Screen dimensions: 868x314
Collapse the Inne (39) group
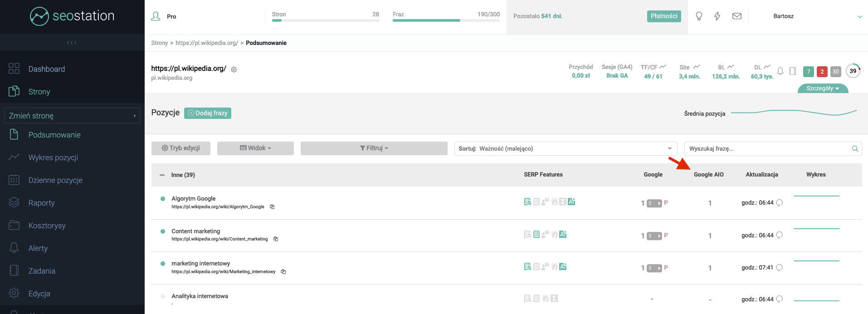[x=162, y=175]
